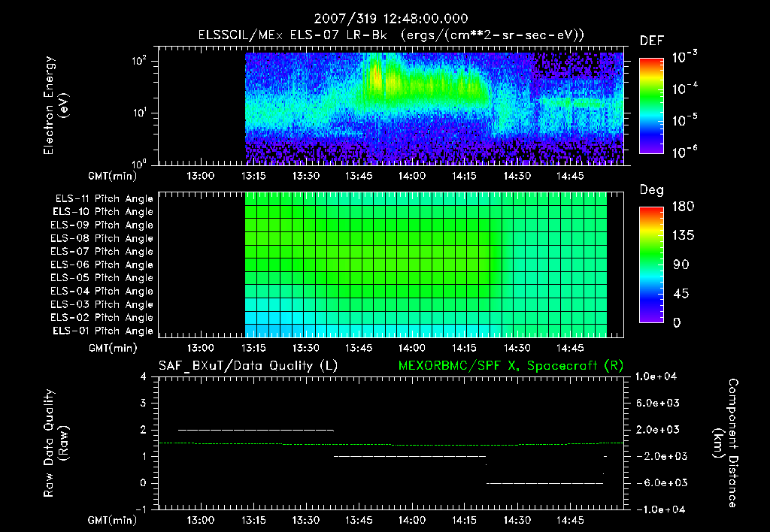Screen dimensions: 770x532
Task: Click the Electron Energy (eV) axis label
Action: 56,105
